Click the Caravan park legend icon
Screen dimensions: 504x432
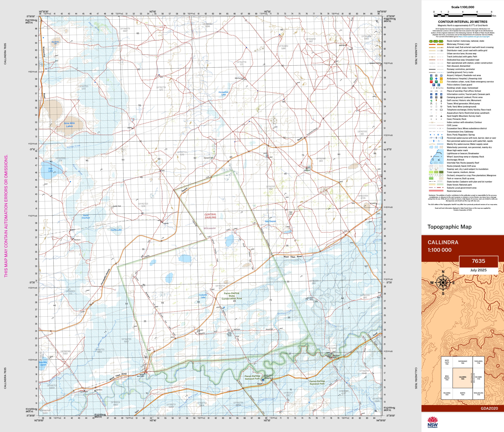click(441, 94)
